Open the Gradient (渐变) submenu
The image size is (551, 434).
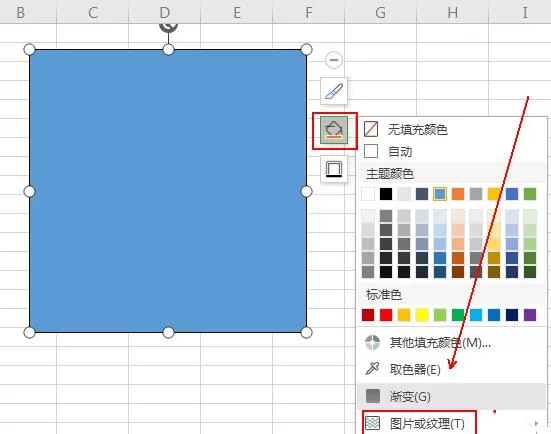click(x=452, y=396)
